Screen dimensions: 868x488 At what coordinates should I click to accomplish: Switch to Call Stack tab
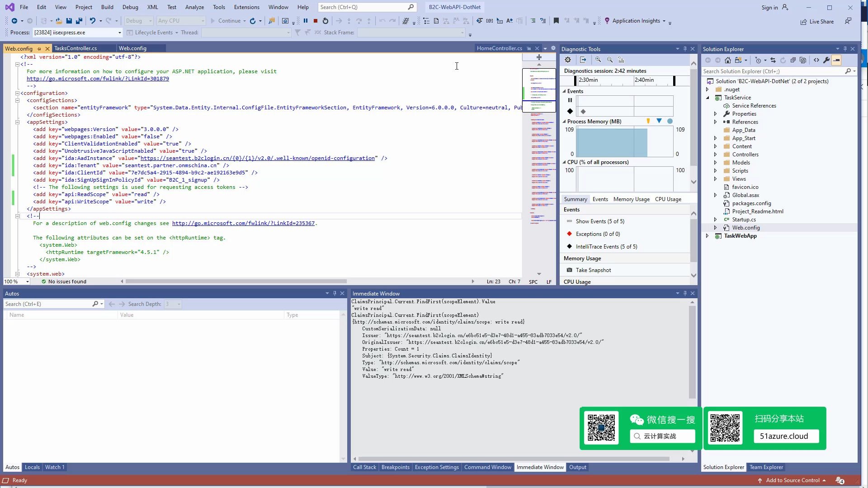pyautogui.click(x=364, y=467)
